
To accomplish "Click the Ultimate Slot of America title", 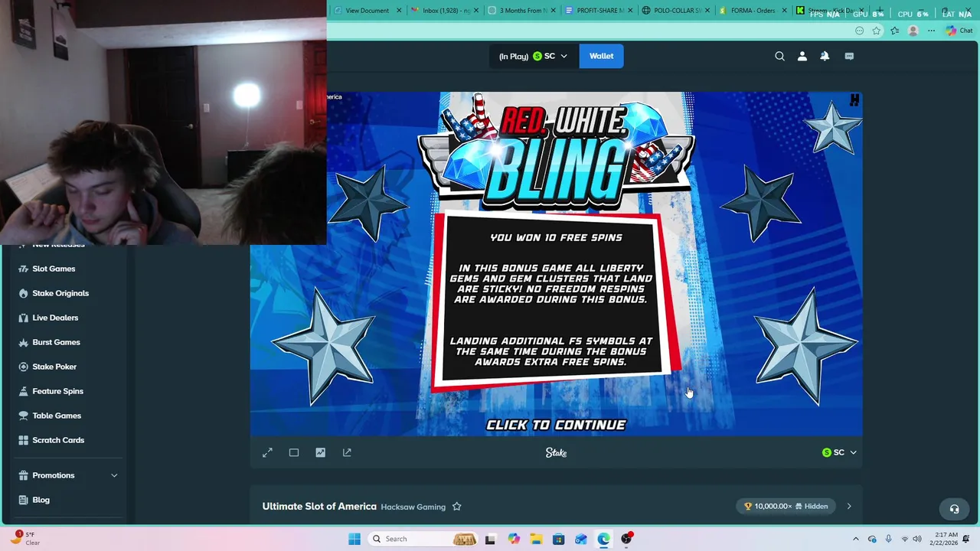I will coord(319,507).
